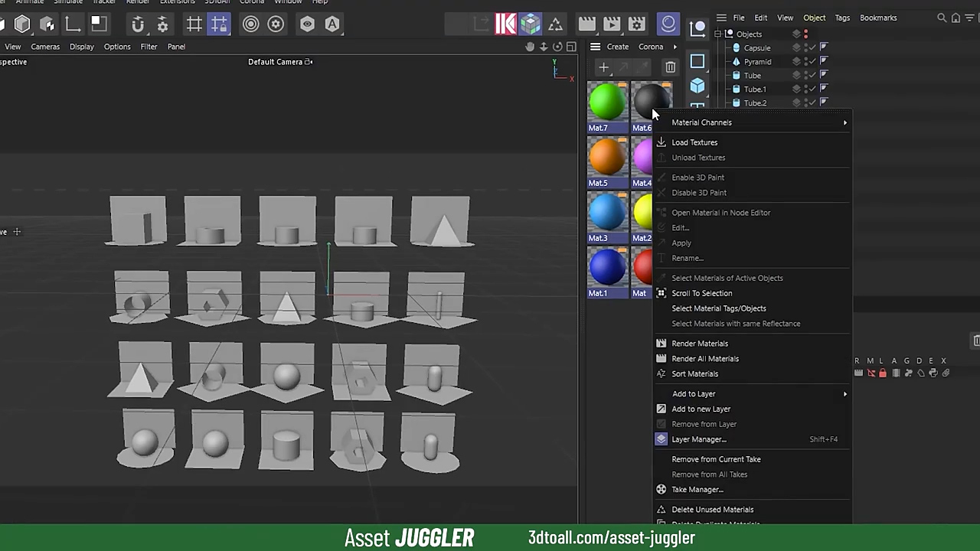Click the axis coordinate L-shaped icon

coord(73,24)
